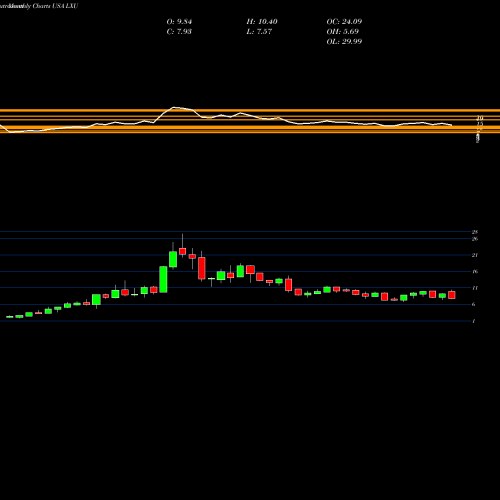The height and width of the screenshot is (500, 500).
Task: Click the price axis label '1'
Action: 474,321
